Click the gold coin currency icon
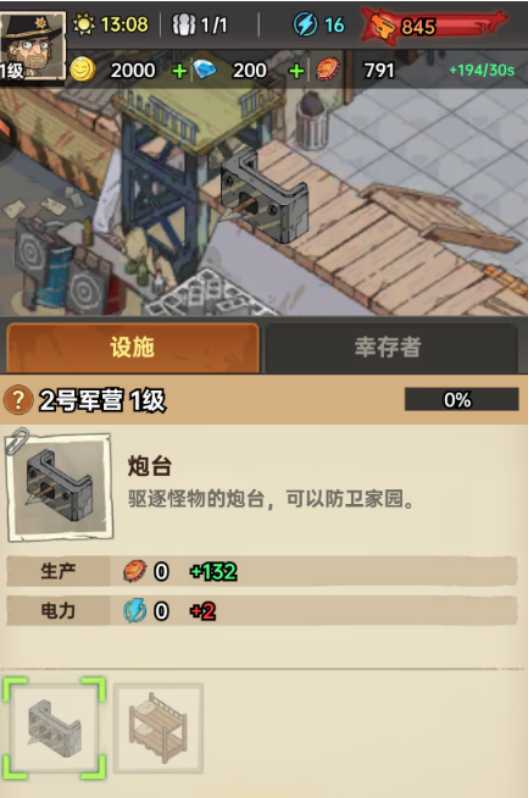 coord(82,70)
